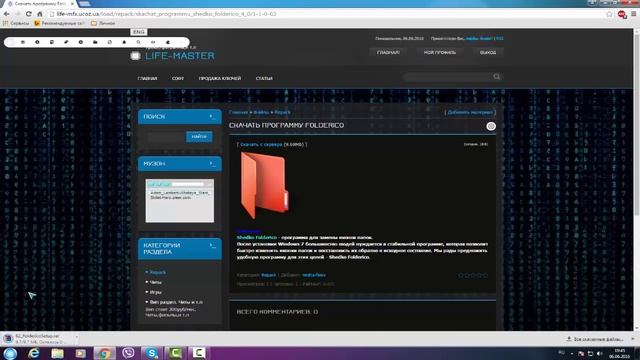Click the music player widget thumbnail
The width and height of the screenshot is (640, 360).
[x=180, y=201]
